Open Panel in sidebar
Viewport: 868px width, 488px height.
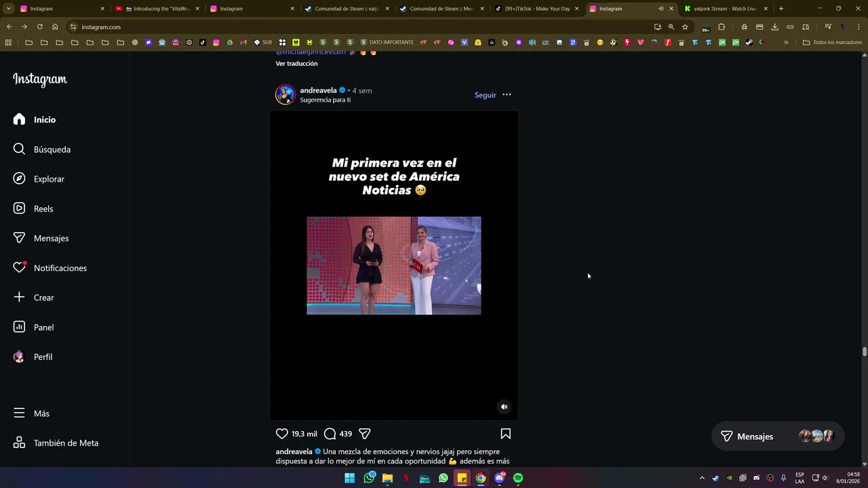pos(33,327)
